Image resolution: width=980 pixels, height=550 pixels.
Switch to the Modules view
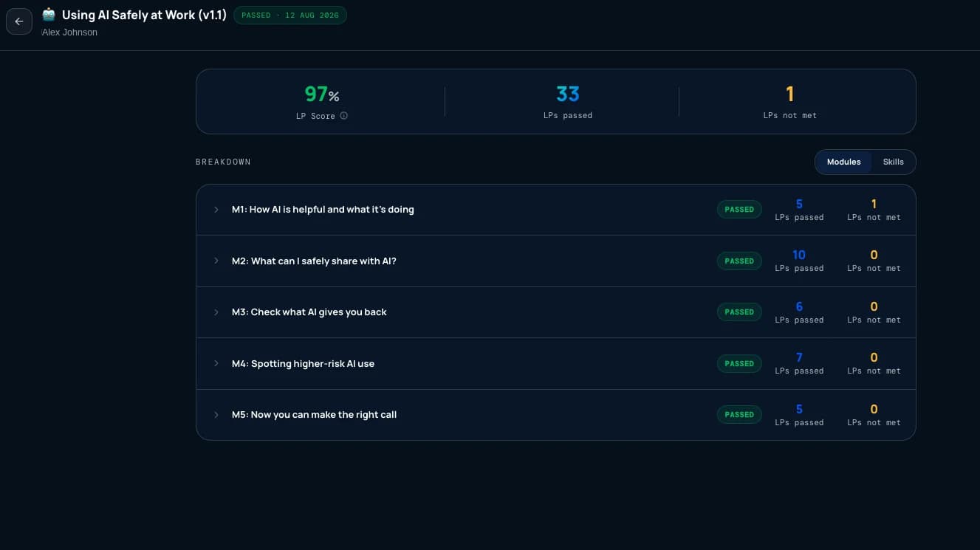tap(843, 162)
